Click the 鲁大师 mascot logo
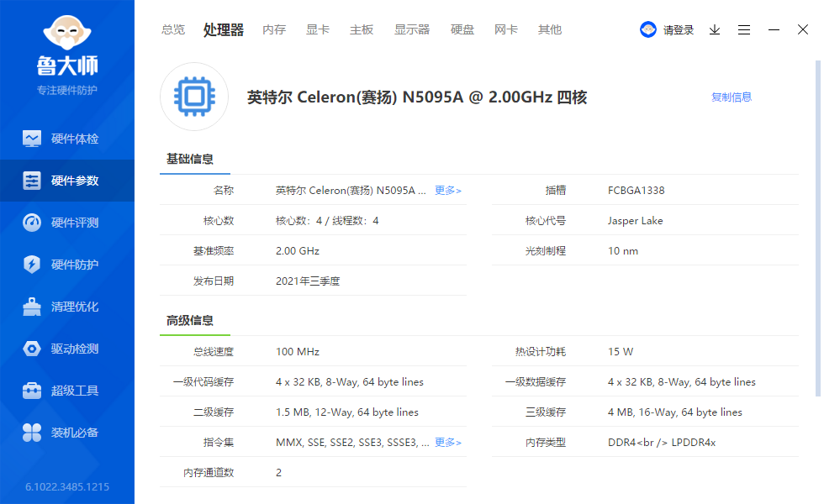 coord(67,32)
